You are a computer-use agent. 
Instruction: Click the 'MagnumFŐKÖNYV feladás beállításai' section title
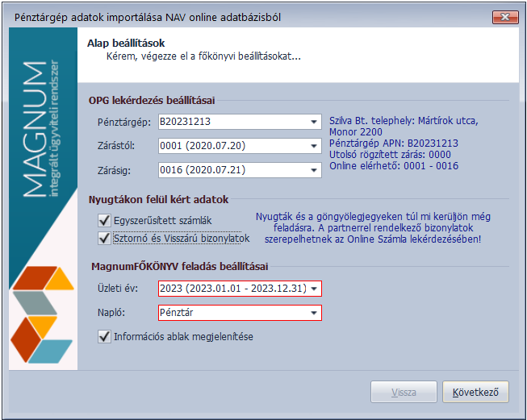179,267
